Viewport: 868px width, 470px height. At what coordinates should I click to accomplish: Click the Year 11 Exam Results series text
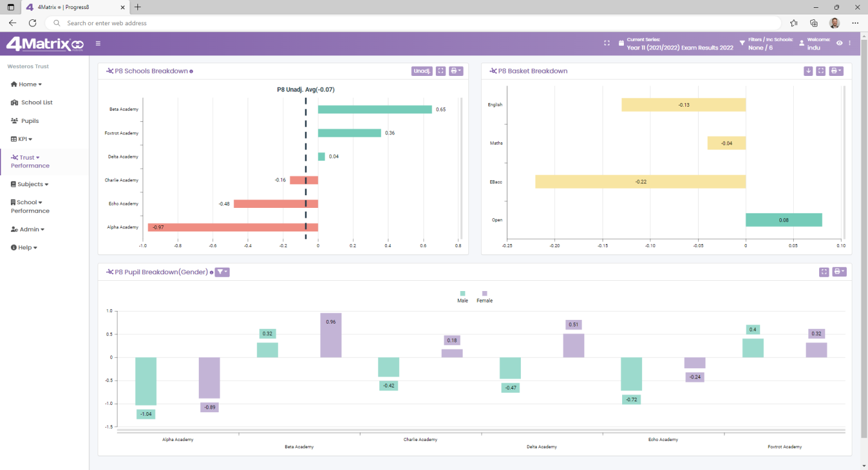pos(679,48)
